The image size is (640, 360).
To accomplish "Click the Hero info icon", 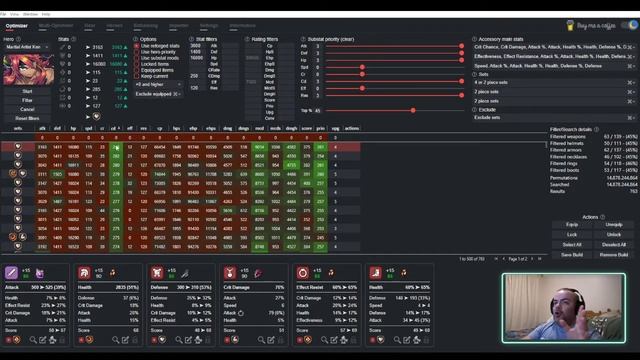I will 18,39.
